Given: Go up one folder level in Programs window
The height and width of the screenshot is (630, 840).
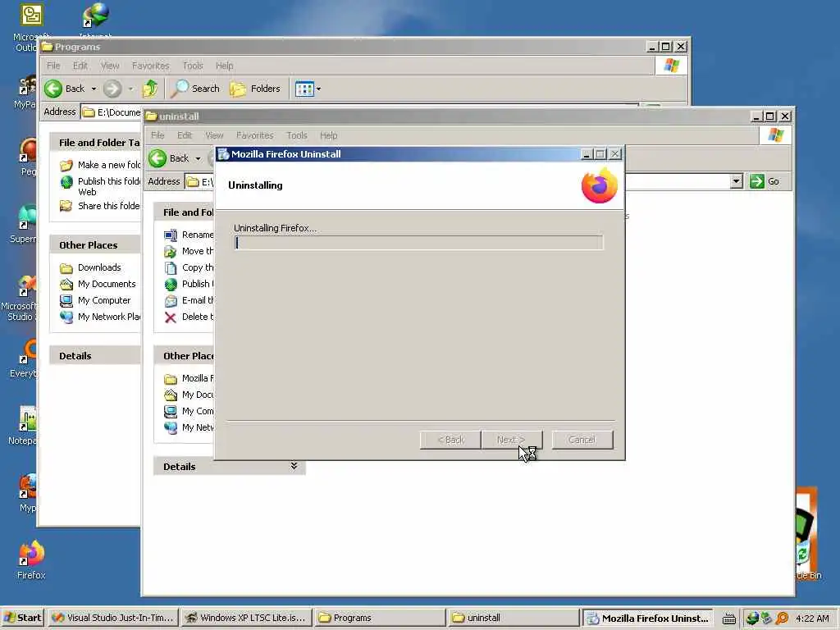Looking at the screenshot, I should 150,89.
